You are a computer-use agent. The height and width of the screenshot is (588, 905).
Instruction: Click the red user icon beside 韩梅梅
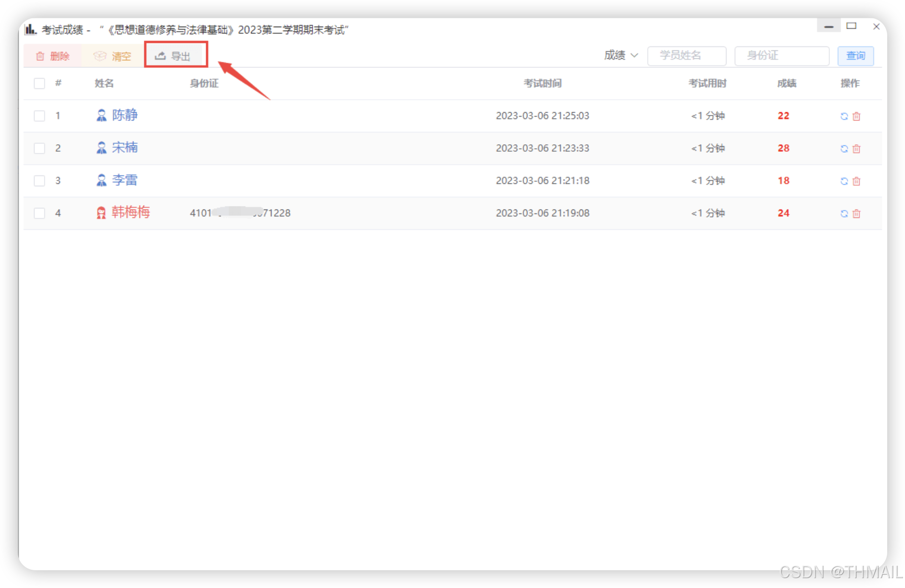click(x=101, y=213)
